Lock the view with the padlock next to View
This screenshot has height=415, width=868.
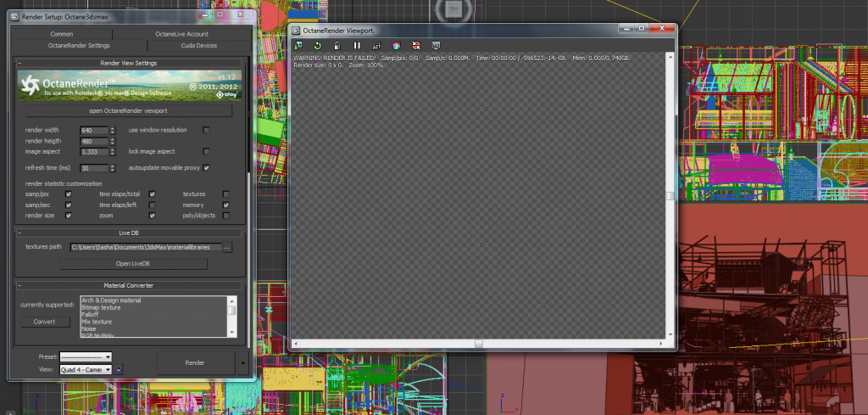tap(119, 369)
